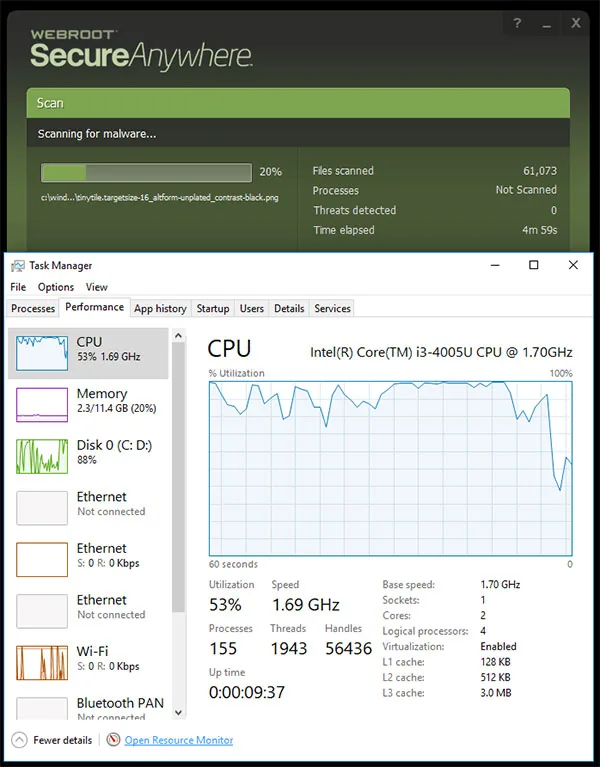Click the Up time 0:00:09:37 value

(x=246, y=693)
